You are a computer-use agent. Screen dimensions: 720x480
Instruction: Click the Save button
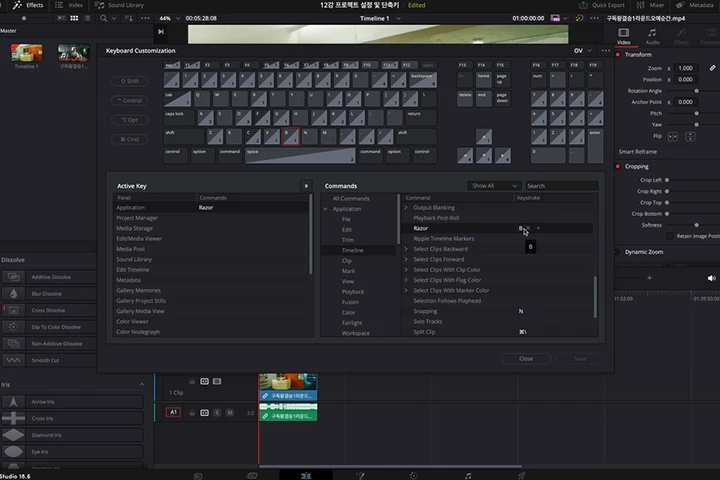tap(579, 359)
